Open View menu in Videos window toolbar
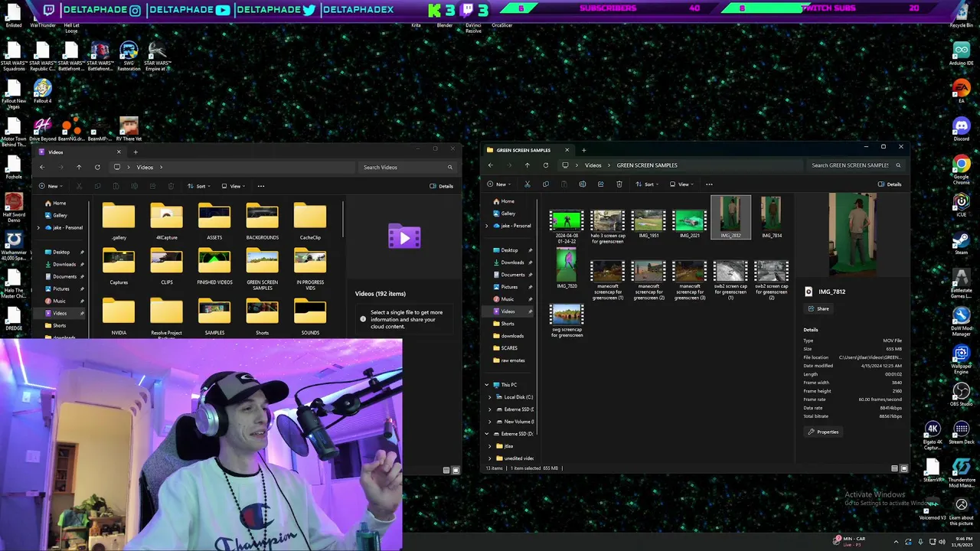Viewport: 980px width, 551px height. [x=233, y=186]
